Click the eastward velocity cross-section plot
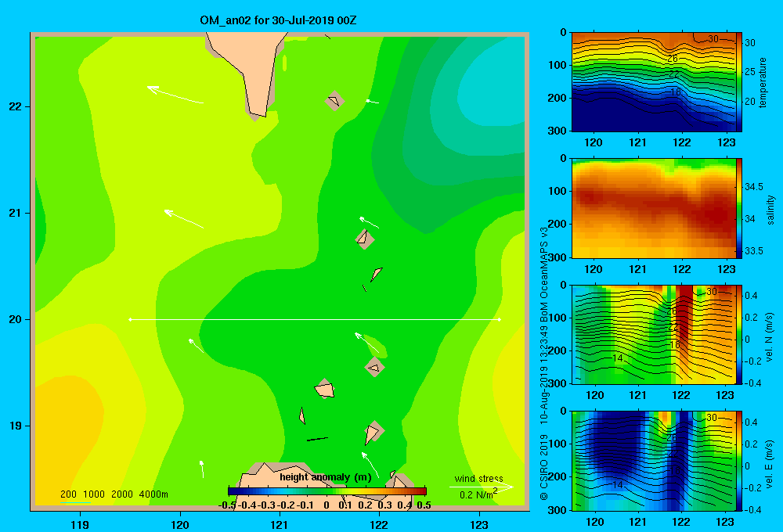The image size is (783, 532). coord(654,461)
